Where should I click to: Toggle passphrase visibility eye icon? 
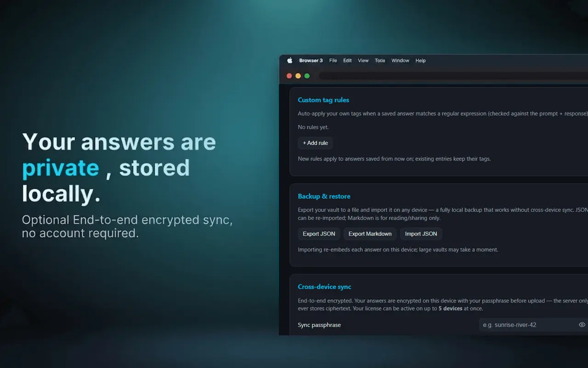[582, 325]
